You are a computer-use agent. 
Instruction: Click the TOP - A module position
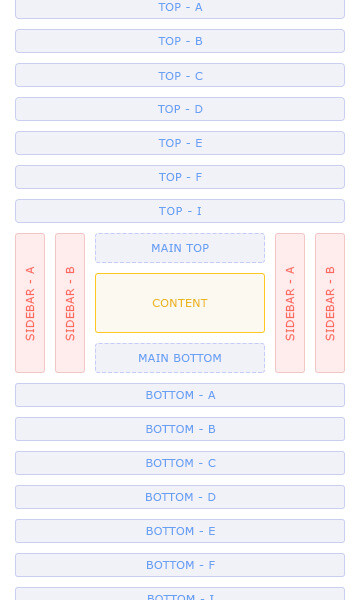(180, 8)
